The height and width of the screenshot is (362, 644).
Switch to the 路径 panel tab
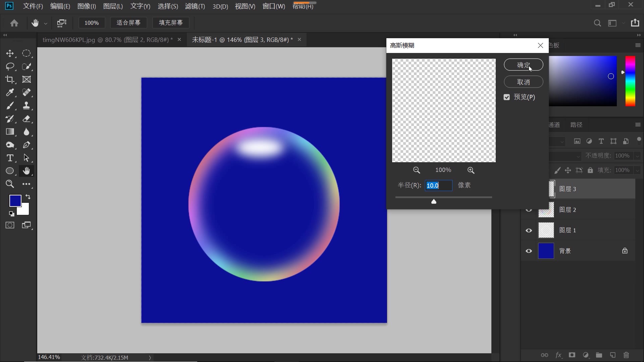(576, 124)
